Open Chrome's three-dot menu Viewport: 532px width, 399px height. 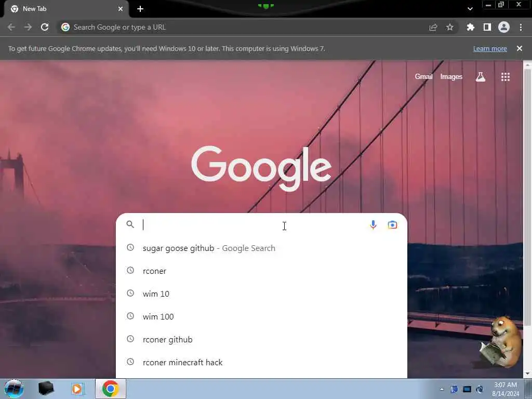click(x=521, y=27)
